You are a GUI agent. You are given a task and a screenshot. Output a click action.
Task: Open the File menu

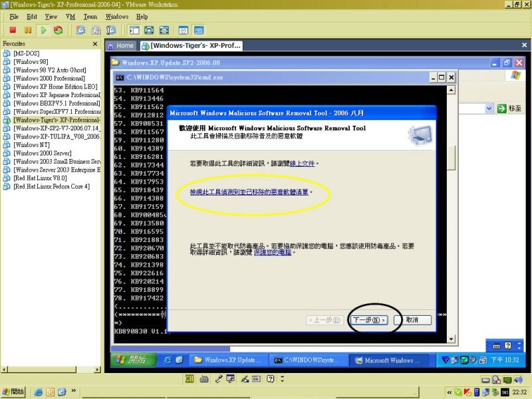14,17
